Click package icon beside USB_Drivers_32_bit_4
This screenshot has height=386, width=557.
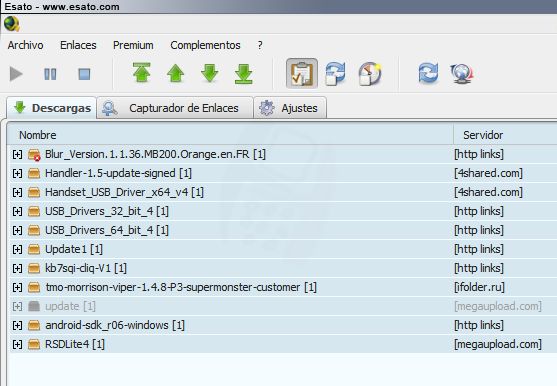(x=34, y=211)
